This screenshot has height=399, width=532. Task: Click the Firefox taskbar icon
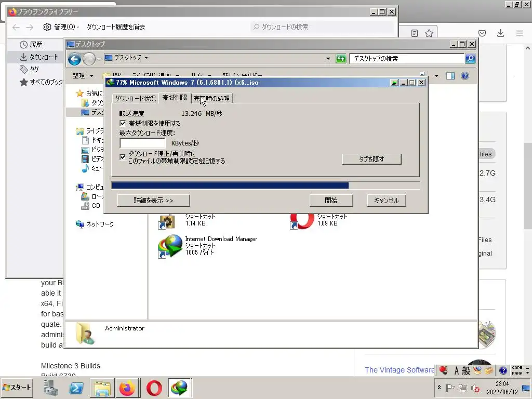[127, 388]
